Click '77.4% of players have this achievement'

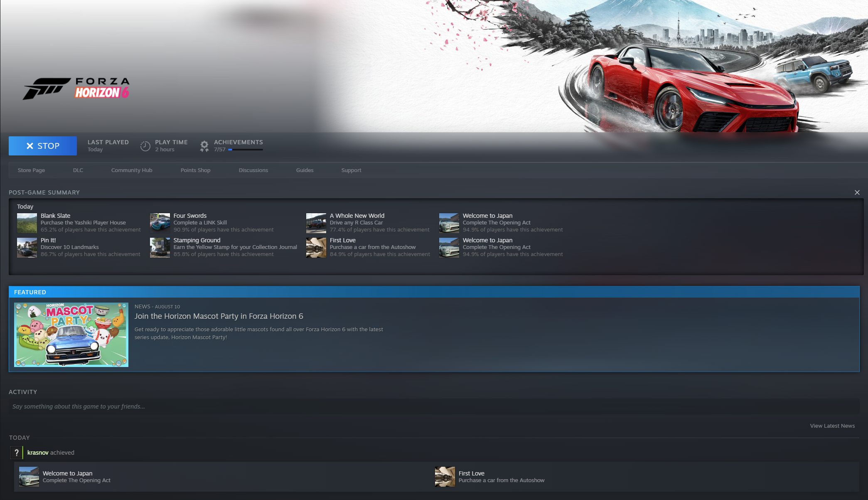tap(380, 230)
